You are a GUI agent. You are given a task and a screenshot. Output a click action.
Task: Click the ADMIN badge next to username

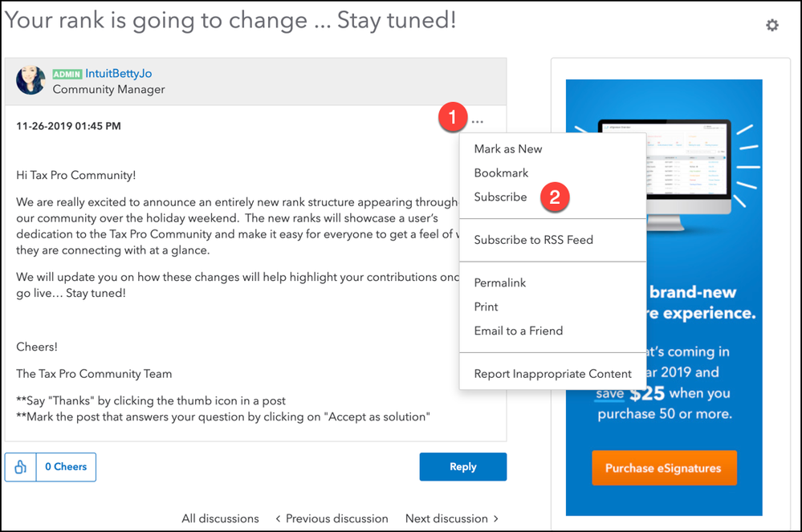tap(67, 74)
